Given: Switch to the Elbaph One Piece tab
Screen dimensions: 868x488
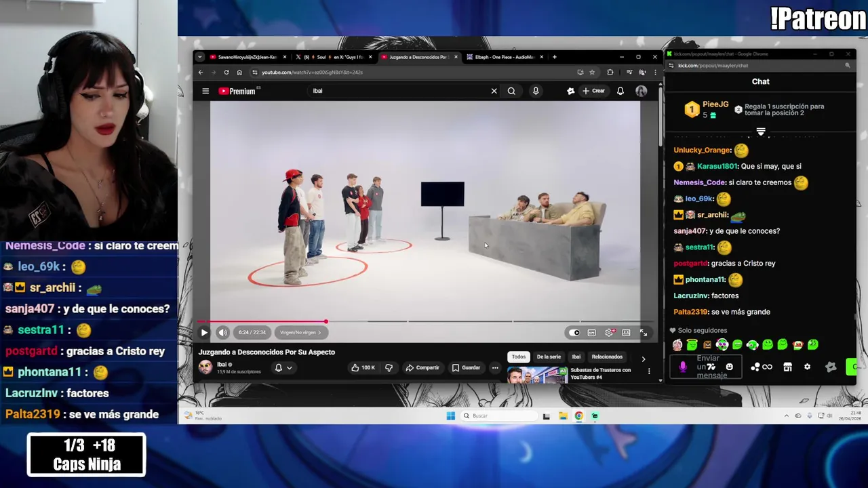Looking at the screenshot, I should 505,57.
